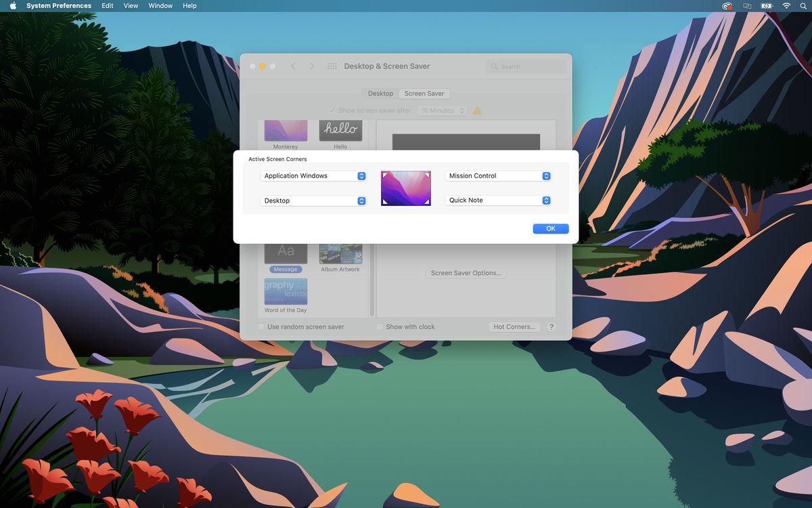Change the Quick Note corner action dropdown
This screenshot has height=508, width=812.
[498, 200]
